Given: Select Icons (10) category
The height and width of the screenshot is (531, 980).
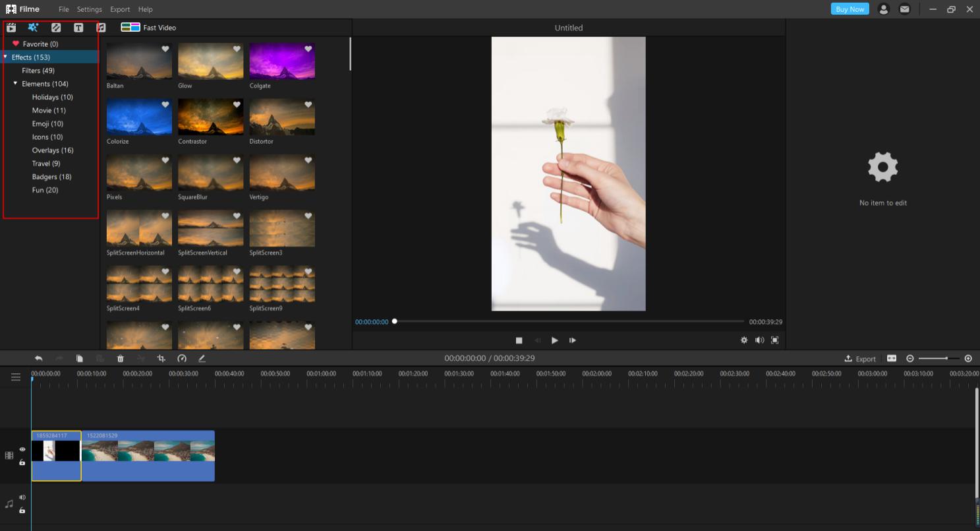Looking at the screenshot, I should point(47,137).
